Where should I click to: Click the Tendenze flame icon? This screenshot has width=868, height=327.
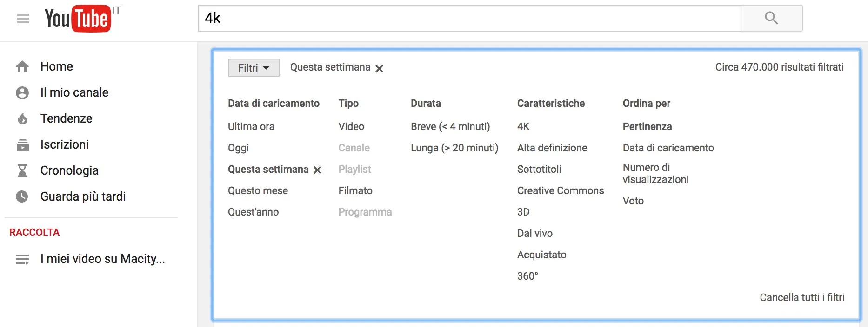click(22, 119)
